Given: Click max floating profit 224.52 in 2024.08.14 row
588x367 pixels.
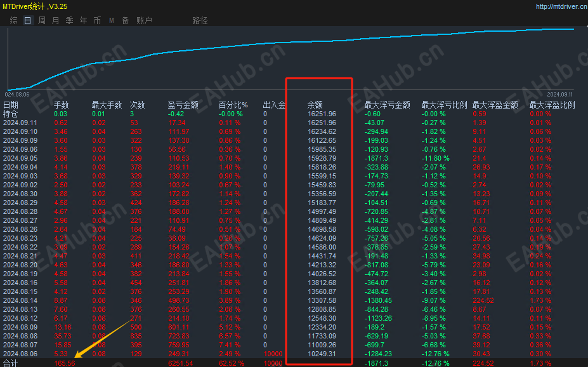Looking at the screenshot, I should pyautogui.click(x=483, y=300).
